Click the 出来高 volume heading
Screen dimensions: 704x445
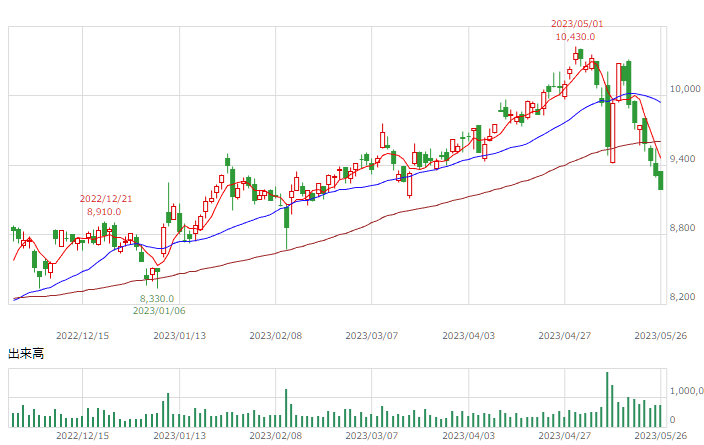point(26,354)
